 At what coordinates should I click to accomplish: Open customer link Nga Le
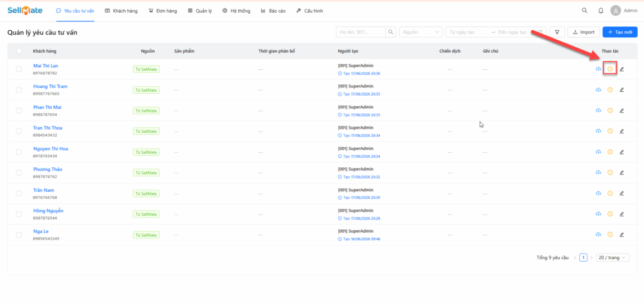41,232
